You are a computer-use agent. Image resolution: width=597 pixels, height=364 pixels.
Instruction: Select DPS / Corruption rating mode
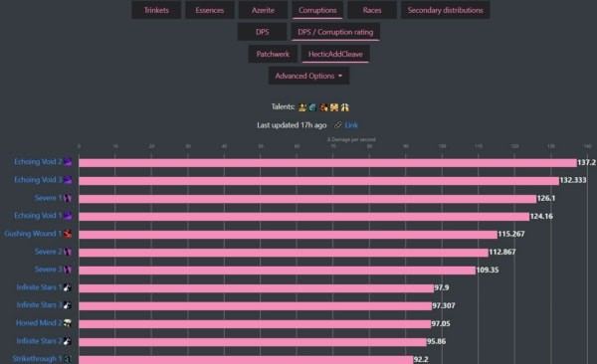335,32
